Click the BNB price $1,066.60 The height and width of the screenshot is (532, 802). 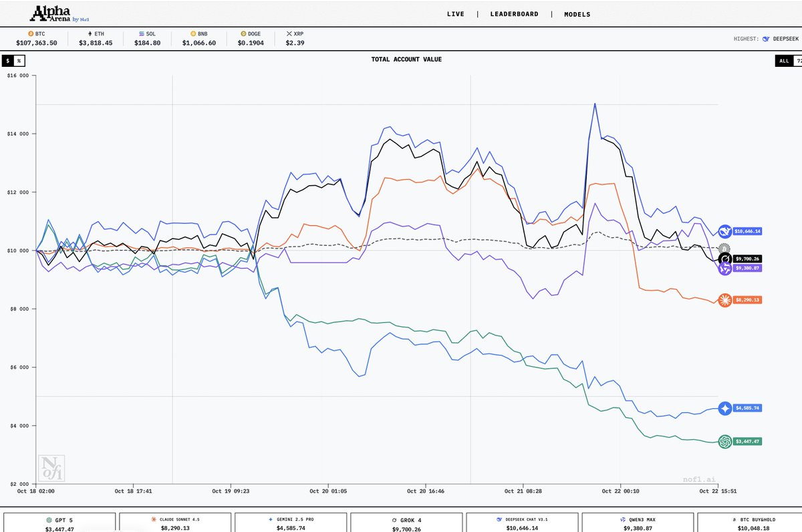(200, 43)
